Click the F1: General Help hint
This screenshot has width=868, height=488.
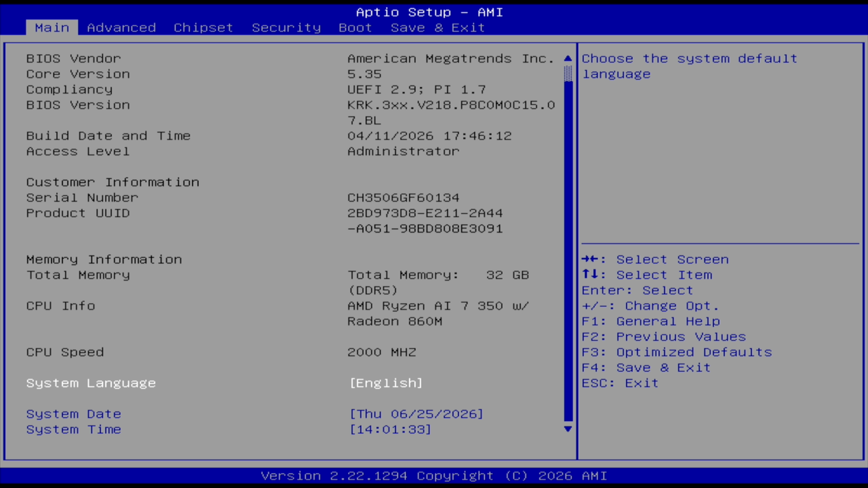(x=651, y=321)
